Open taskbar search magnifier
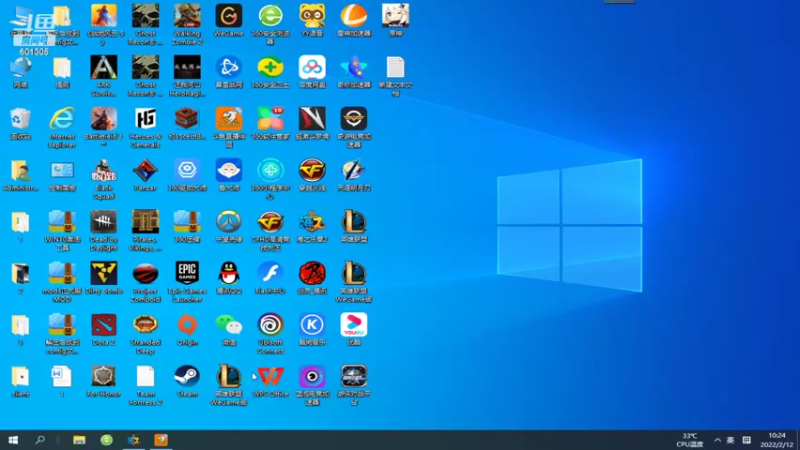Image resolution: width=800 pixels, height=450 pixels. point(40,440)
